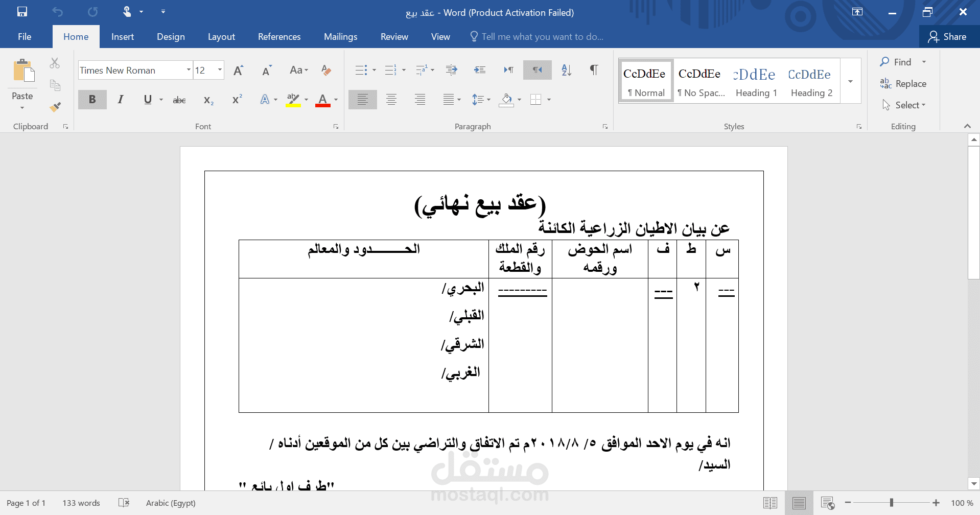This screenshot has width=980, height=515.
Task: Click the Share button
Action: pos(948,37)
